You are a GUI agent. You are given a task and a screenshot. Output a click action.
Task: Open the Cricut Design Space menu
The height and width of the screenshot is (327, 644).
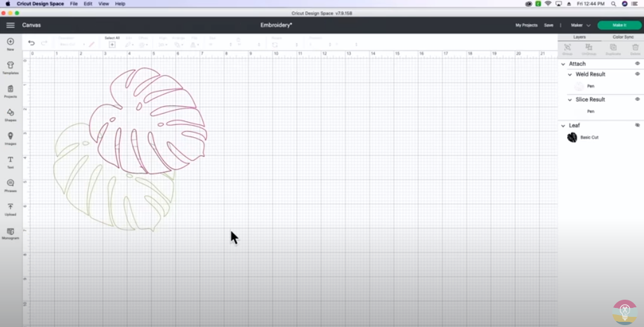(x=40, y=4)
